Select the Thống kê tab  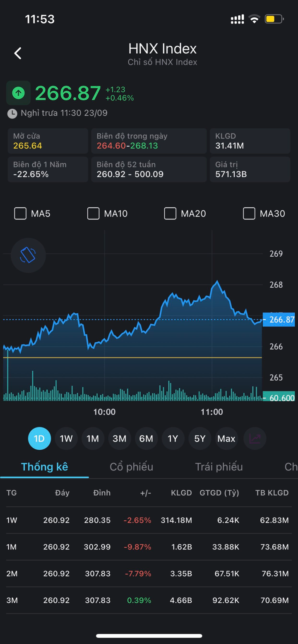click(x=44, y=467)
